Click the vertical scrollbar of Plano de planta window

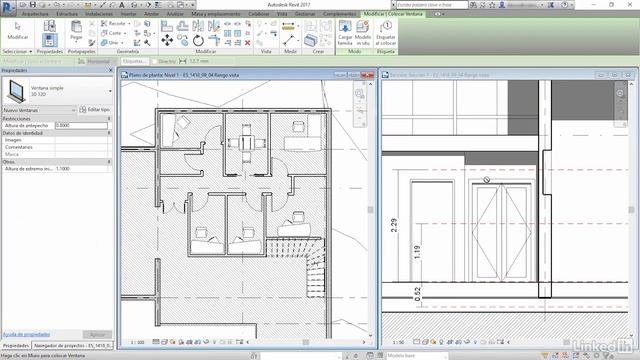(x=371, y=209)
